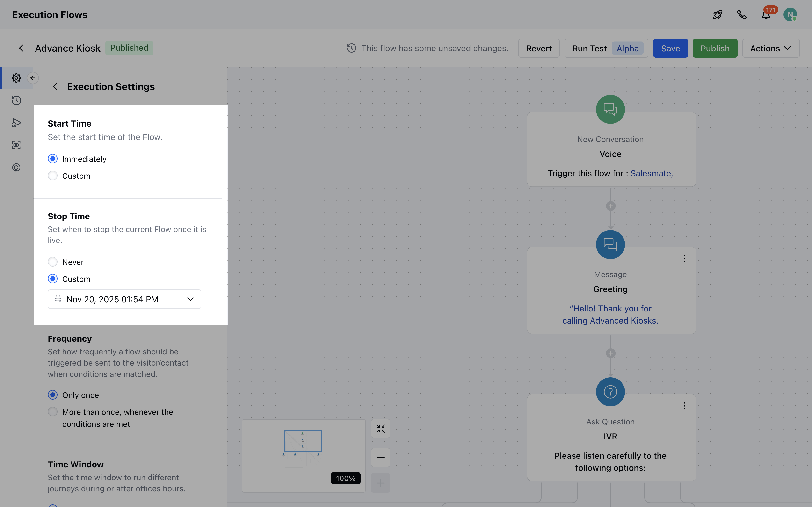Image resolution: width=812 pixels, height=507 pixels.
Task: Open the goal target sidebar tab
Action: point(16,167)
